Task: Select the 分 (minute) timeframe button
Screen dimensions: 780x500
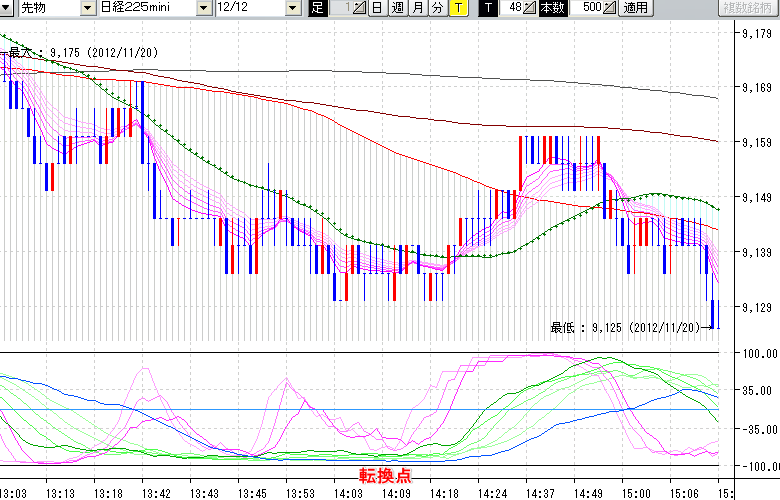Action: pos(437,8)
